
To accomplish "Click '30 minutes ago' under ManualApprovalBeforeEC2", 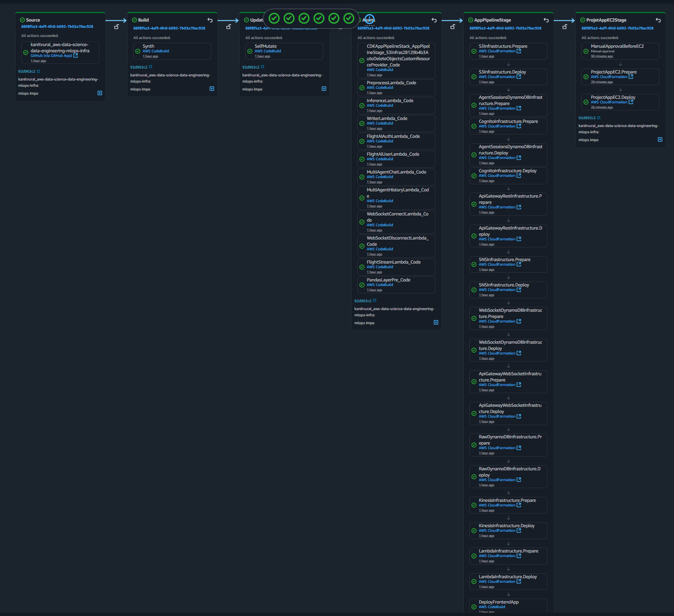I will 602,56.
